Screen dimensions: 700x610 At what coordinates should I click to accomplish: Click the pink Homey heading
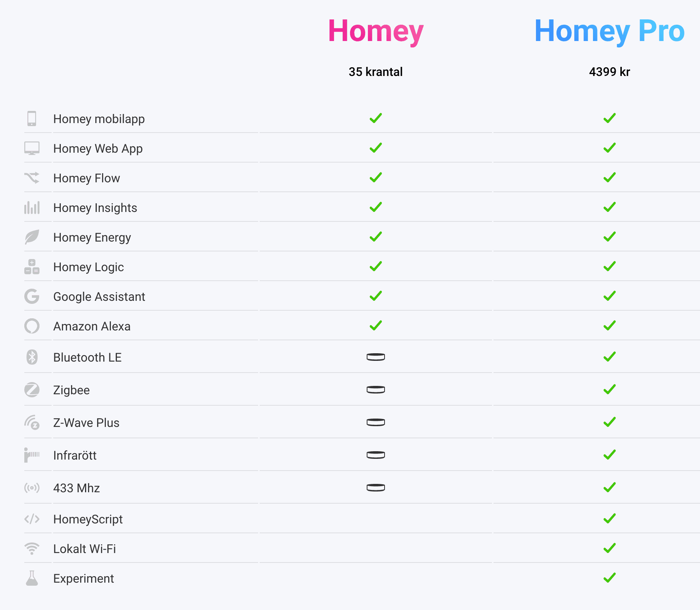[x=376, y=31]
